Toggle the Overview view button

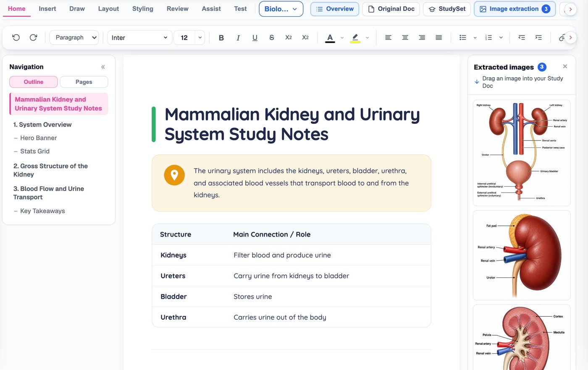click(335, 9)
